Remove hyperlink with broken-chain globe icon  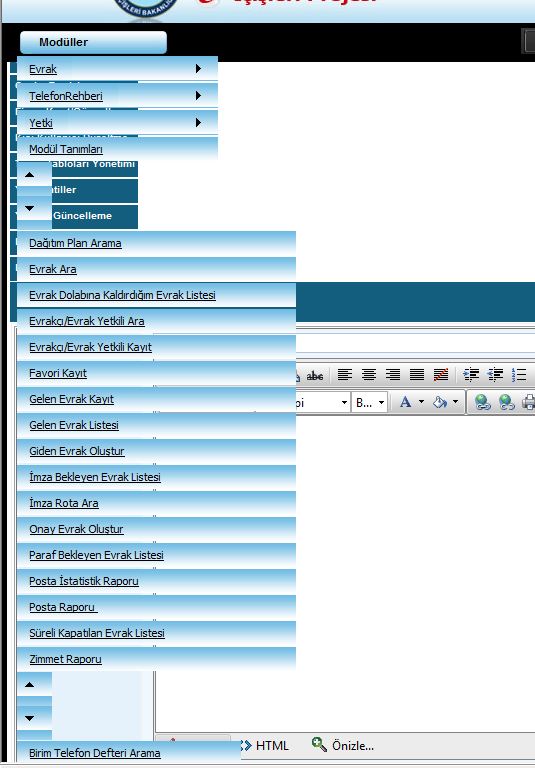507,402
